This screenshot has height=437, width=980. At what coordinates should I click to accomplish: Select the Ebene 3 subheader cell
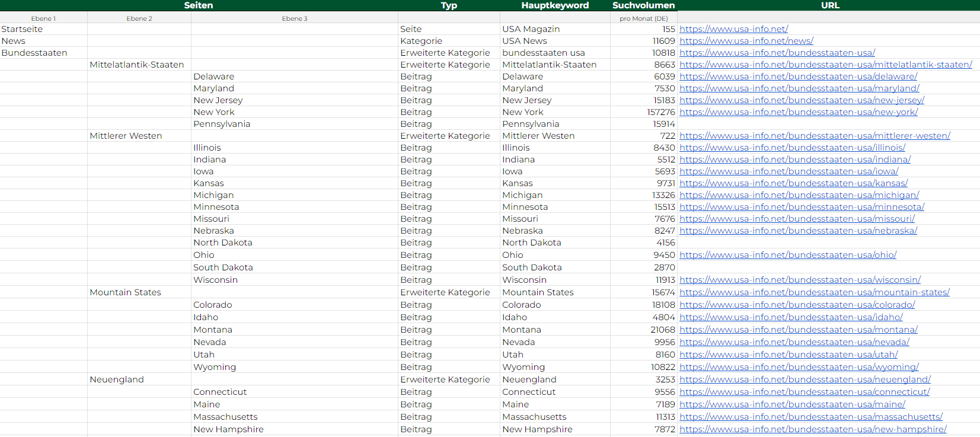coord(295,18)
